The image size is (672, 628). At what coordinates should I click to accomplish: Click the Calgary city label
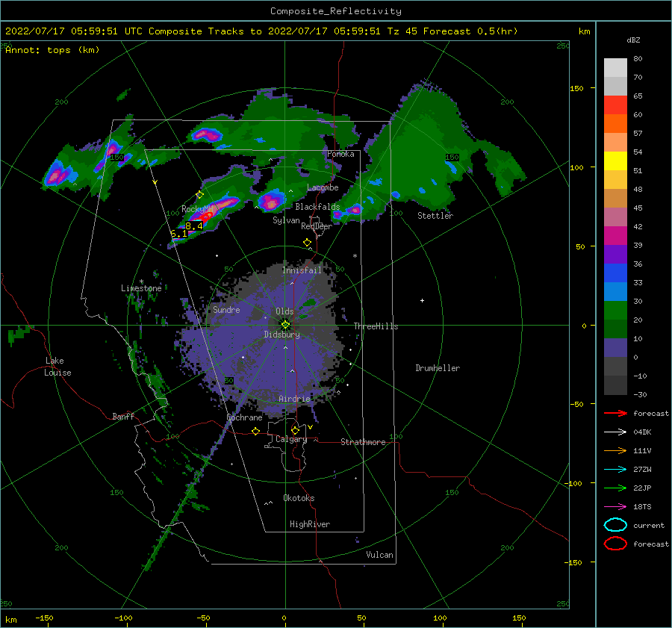pos(291,439)
